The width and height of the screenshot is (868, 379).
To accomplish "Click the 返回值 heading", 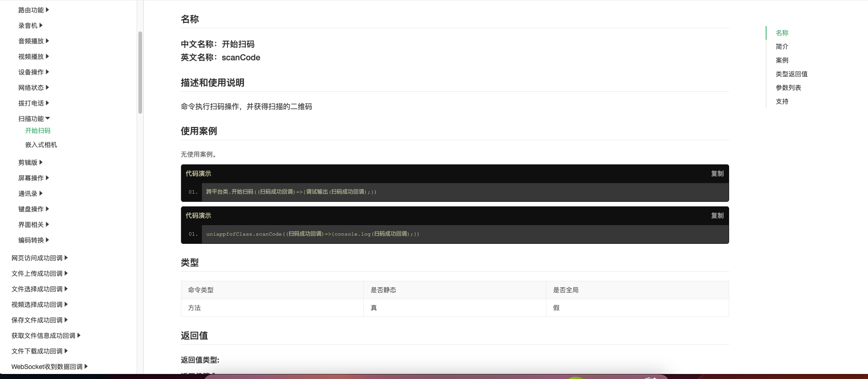I will click(194, 336).
